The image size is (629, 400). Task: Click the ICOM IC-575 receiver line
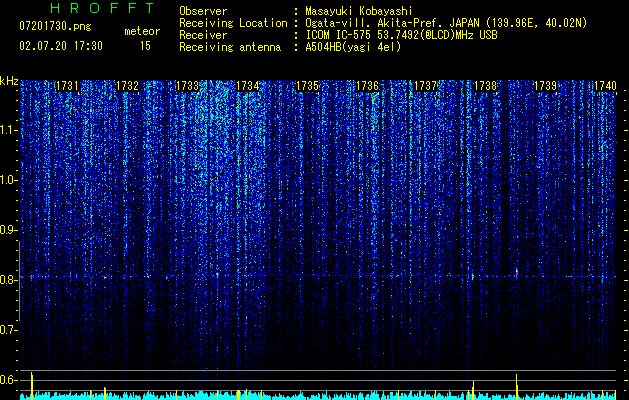pyautogui.click(x=401, y=35)
